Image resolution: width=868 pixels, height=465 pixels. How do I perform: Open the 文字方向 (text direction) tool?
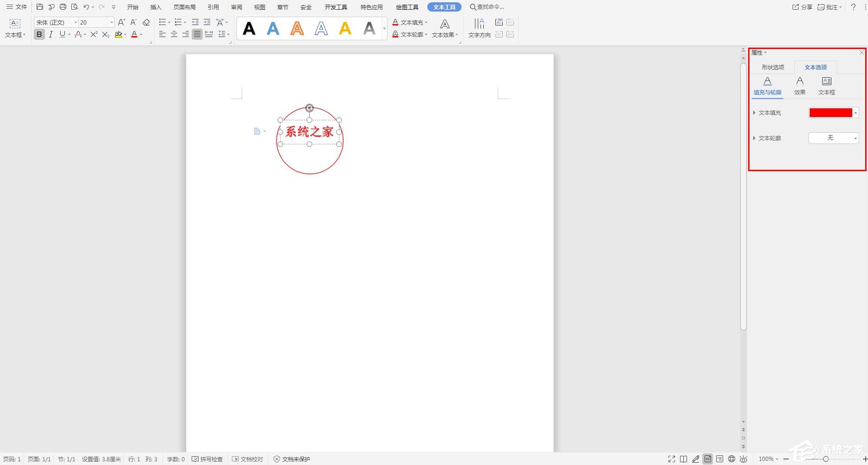(x=479, y=28)
